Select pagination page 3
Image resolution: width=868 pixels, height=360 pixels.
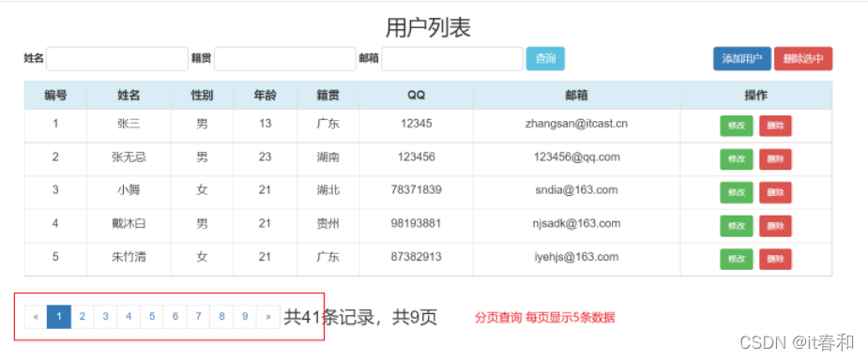(106, 317)
